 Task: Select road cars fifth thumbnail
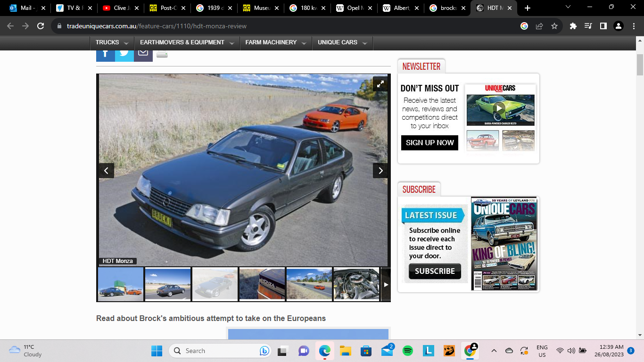pyautogui.click(x=309, y=284)
